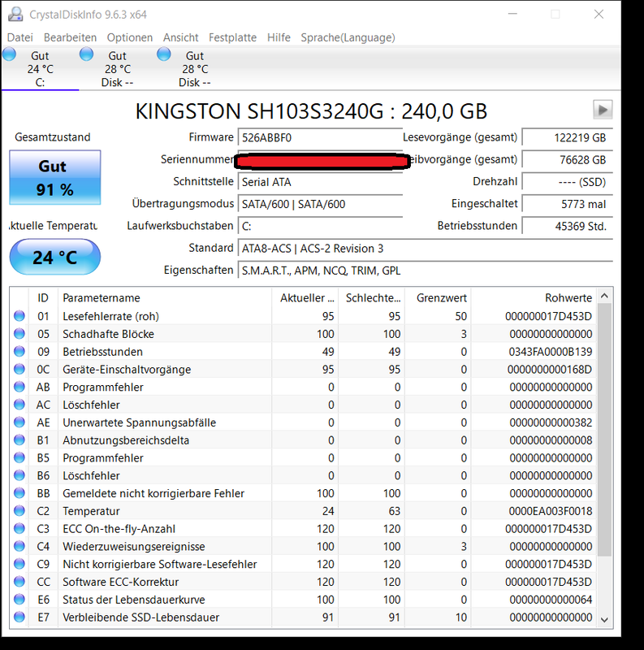Click the Schreibvorgänge value 76628 GB
Image resolution: width=644 pixels, height=650 pixels.
(x=567, y=159)
